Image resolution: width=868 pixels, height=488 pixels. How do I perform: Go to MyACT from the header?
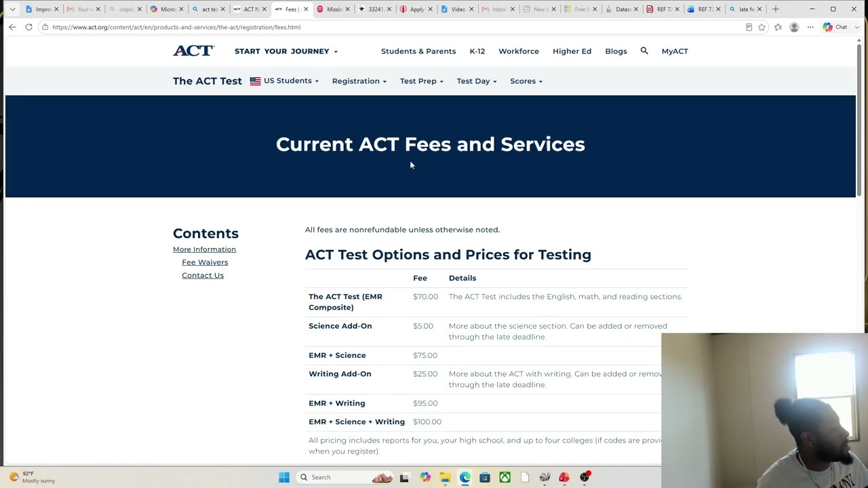(x=675, y=51)
